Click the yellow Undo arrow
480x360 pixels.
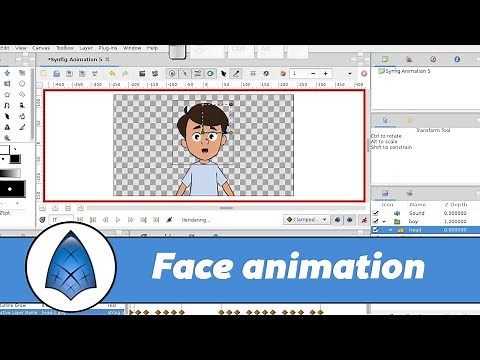pyautogui.click(x=112, y=73)
